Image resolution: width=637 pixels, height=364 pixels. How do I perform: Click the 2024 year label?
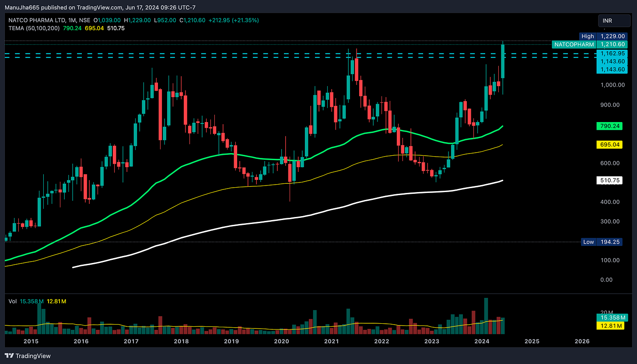[x=482, y=341]
